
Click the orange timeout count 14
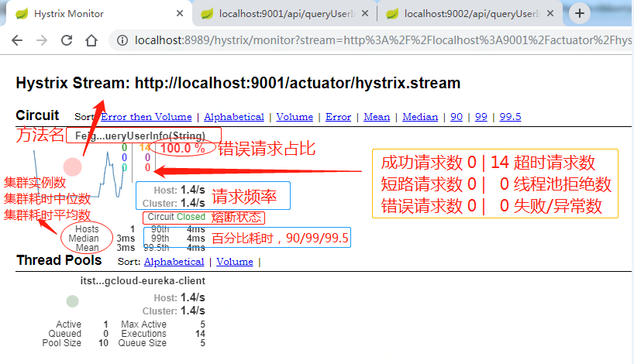145,147
